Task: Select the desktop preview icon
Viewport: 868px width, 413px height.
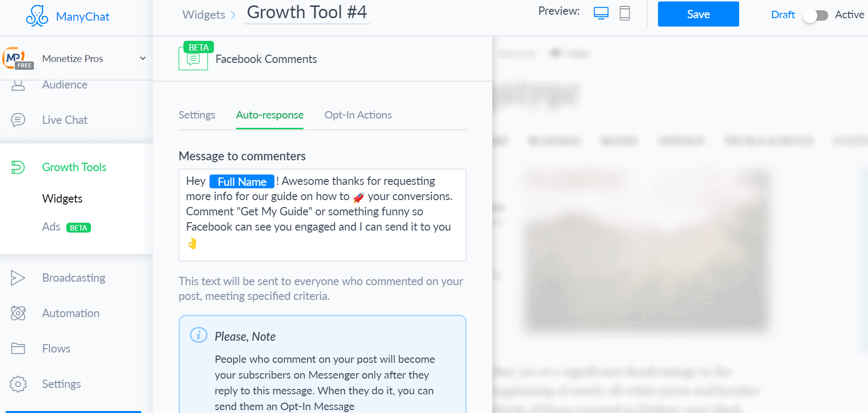Action: [x=601, y=13]
